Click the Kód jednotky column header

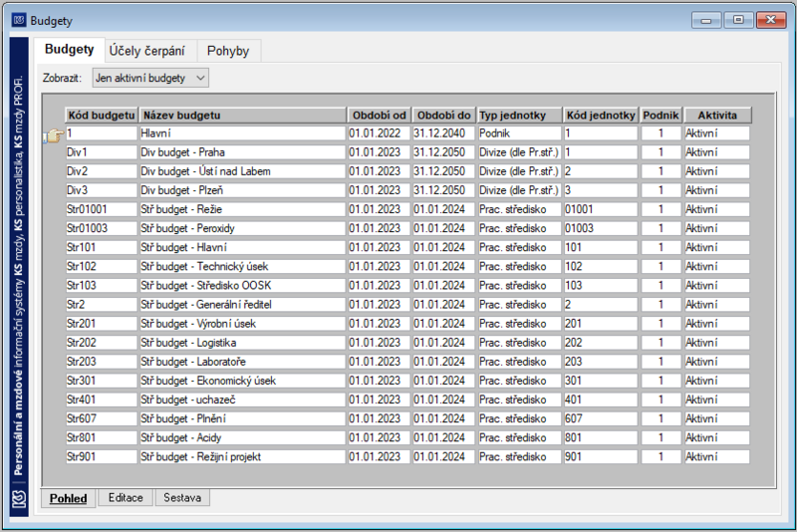[x=601, y=116]
